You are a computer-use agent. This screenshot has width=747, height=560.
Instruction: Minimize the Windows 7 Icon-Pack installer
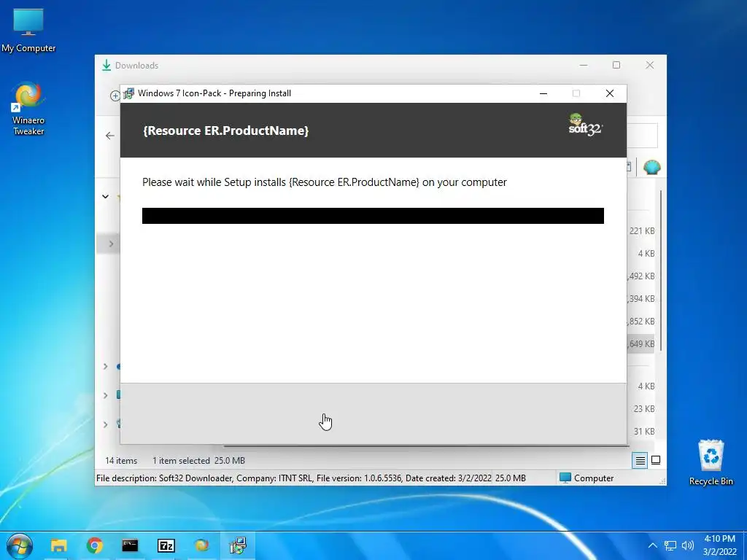(543, 93)
